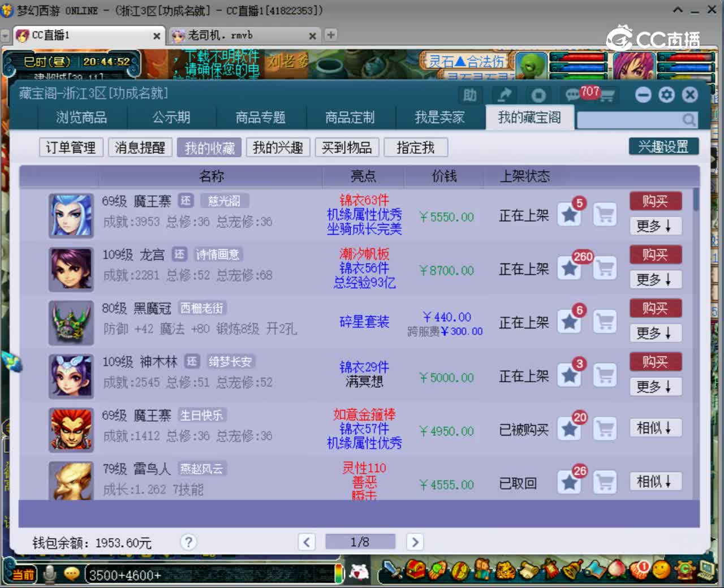
Task: Toggle favorite star for 80级 黑魔冠 item
Action: [x=570, y=322]
